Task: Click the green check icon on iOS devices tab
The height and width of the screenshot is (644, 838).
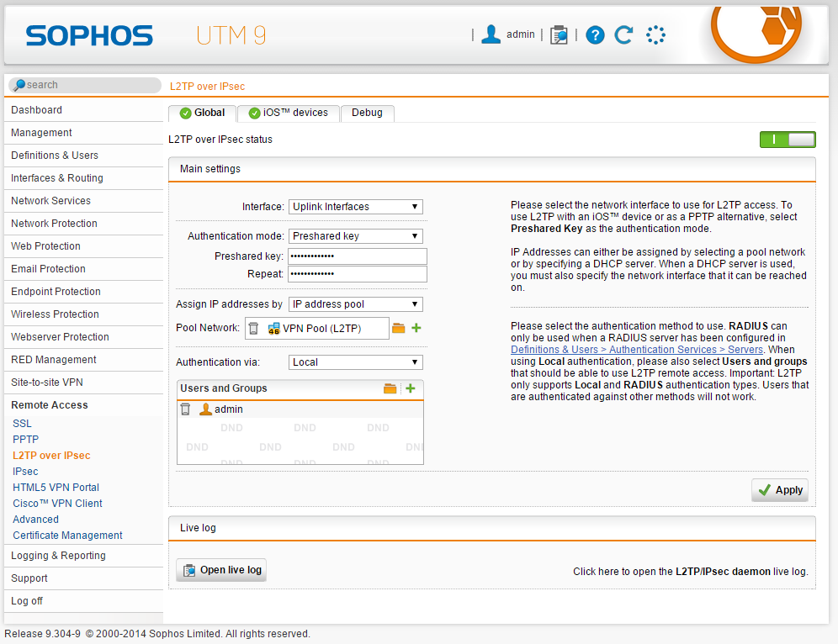Action: click(254, 113)
